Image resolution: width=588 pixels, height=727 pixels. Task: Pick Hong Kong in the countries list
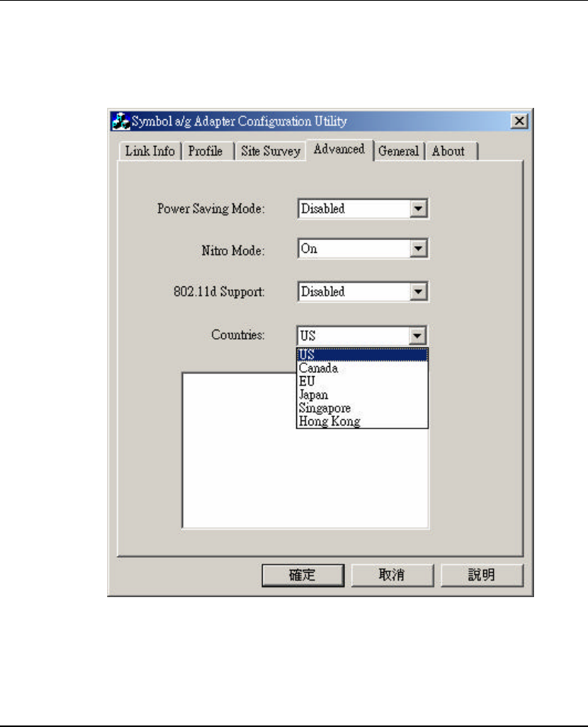pos(362,421)
